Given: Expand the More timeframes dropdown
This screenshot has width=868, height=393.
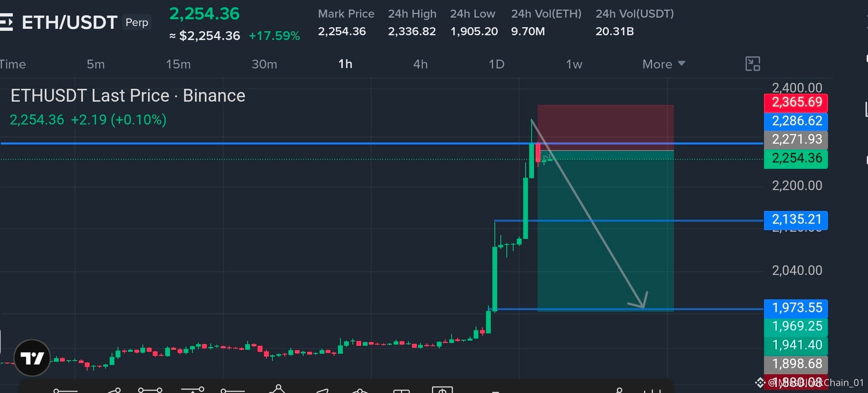Looking at the screenshot, I should 664,64.
